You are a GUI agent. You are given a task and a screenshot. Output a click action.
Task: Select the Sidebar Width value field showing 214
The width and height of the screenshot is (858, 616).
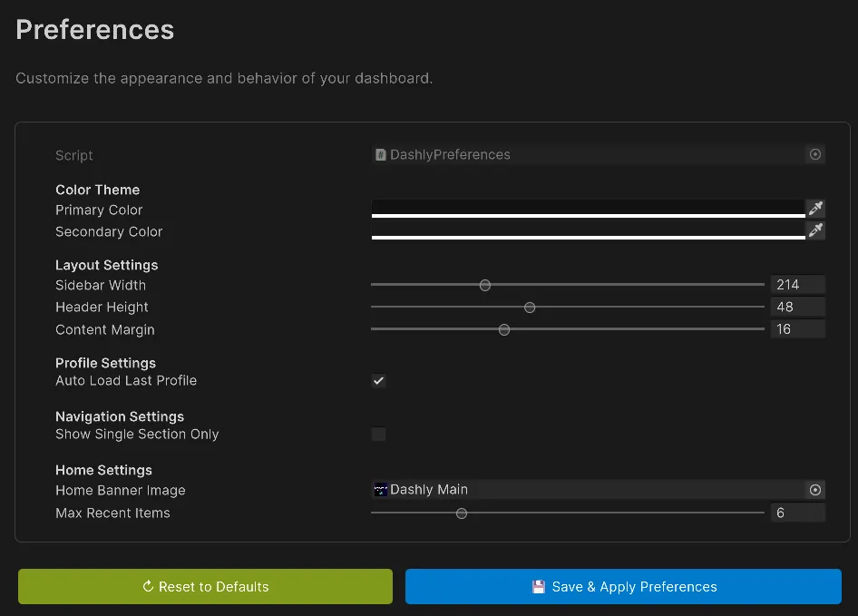tap(797, 284)
